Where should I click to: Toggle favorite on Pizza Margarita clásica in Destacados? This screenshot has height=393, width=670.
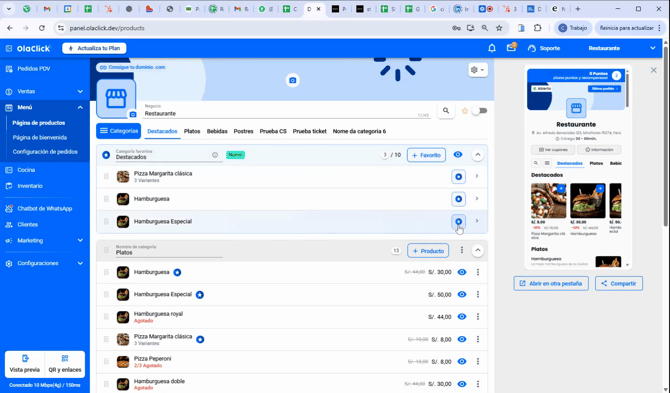click(458, 176)
